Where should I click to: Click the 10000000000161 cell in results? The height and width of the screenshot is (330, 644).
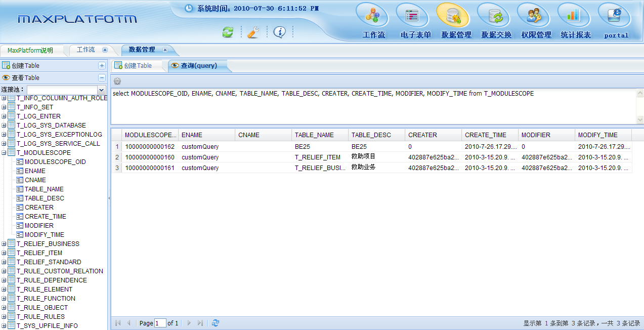[x=150, y=168]
